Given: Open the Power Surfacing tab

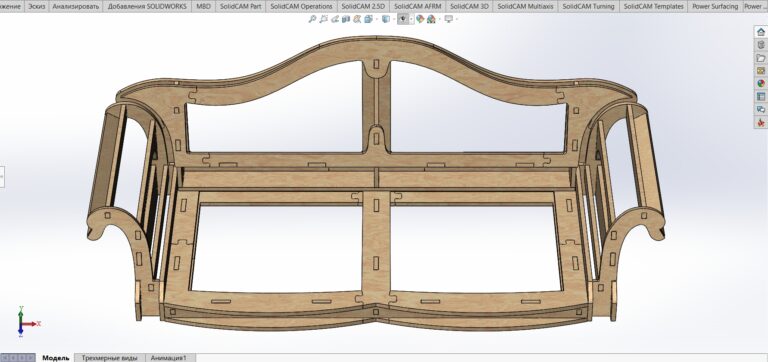Looking at the screenshot, I should tap(715, 6).
